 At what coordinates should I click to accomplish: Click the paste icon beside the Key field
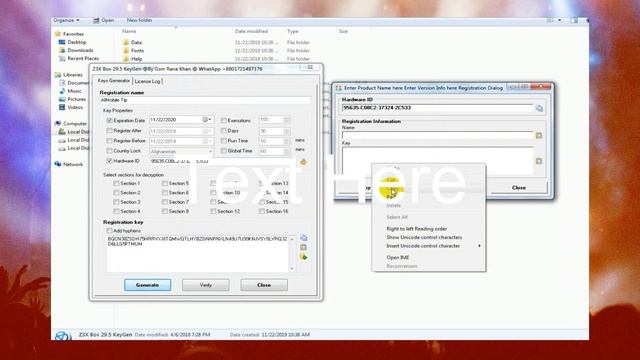coord(539,161)
